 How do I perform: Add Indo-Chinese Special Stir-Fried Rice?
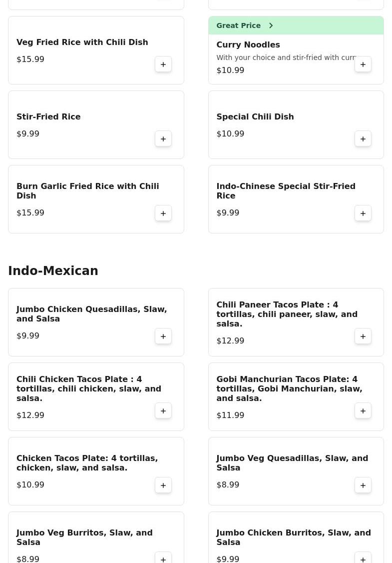[363, 213]
